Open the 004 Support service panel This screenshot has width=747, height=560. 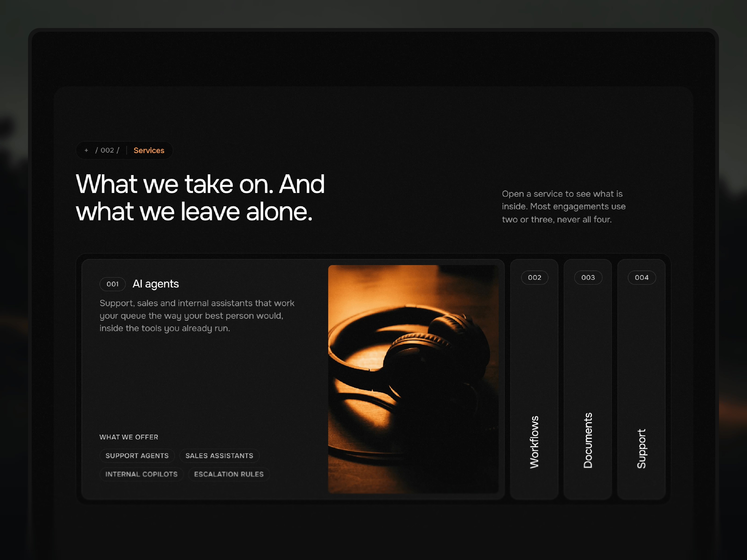641,379
